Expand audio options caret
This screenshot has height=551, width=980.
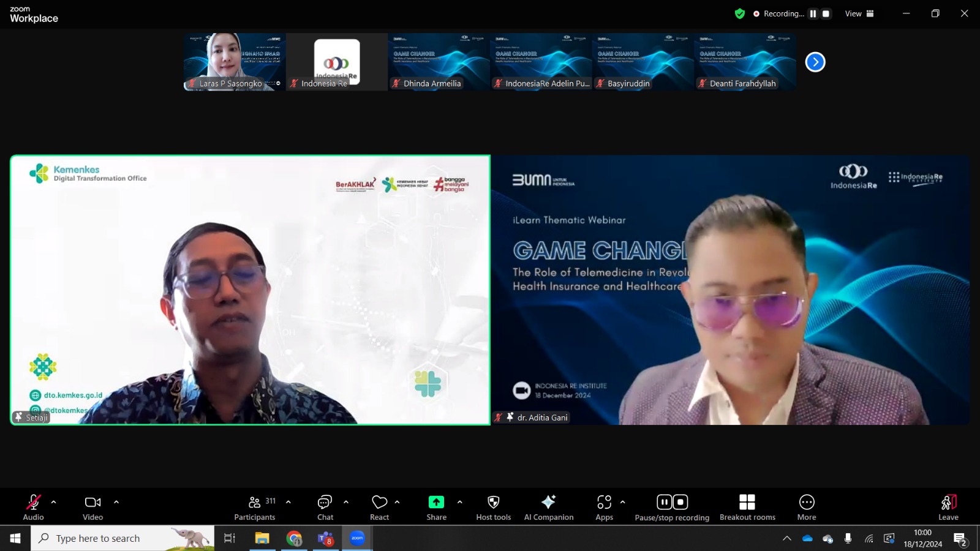tap(54, 502)
